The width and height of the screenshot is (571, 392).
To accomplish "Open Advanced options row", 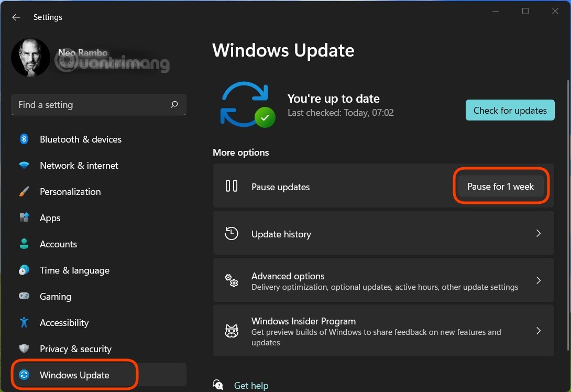I will (x=383, y=280).
